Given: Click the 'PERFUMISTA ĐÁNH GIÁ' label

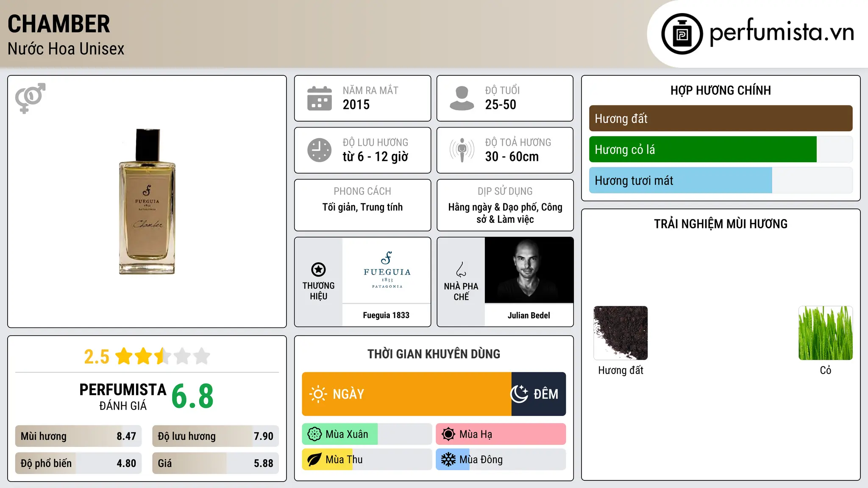Looking at the screenshot, I should point(123,396).
